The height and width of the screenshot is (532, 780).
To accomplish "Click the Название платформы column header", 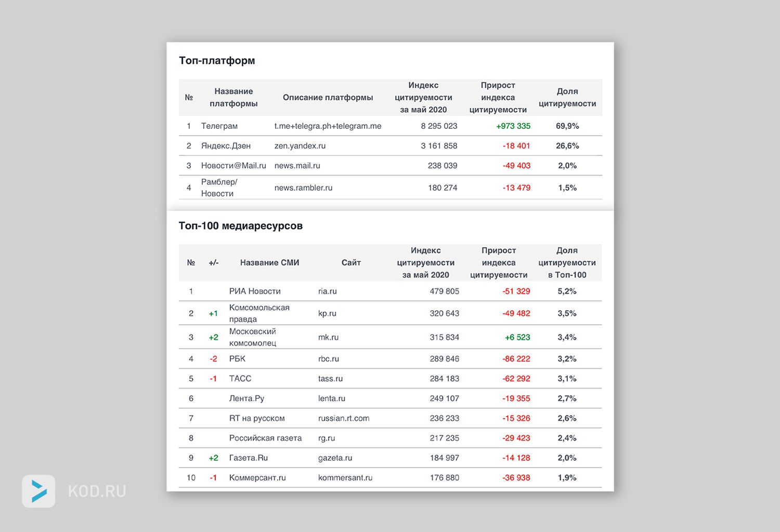I will 233,98.
